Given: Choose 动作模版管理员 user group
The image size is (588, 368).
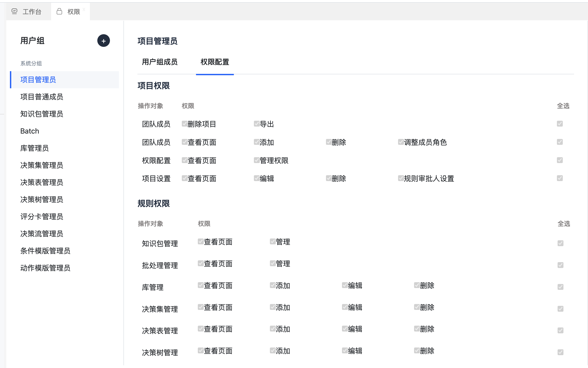Looking at the screenshot, I should pos(45,268).
